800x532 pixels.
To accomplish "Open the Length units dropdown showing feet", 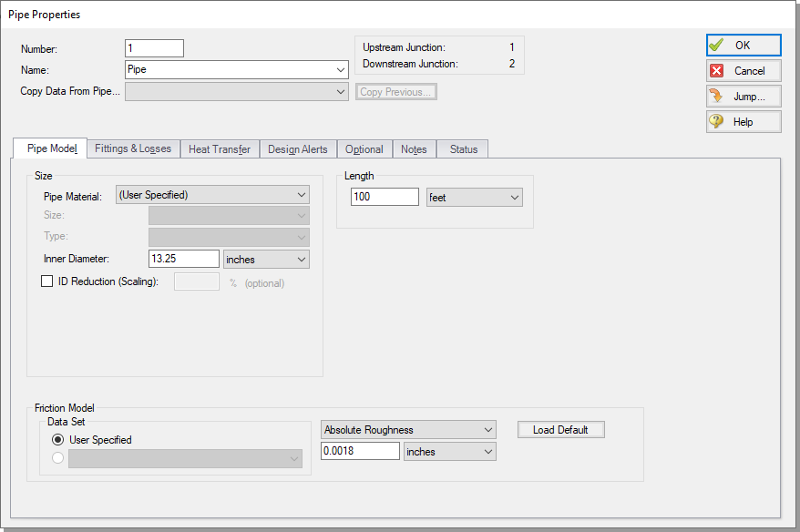I will [474, 197].
